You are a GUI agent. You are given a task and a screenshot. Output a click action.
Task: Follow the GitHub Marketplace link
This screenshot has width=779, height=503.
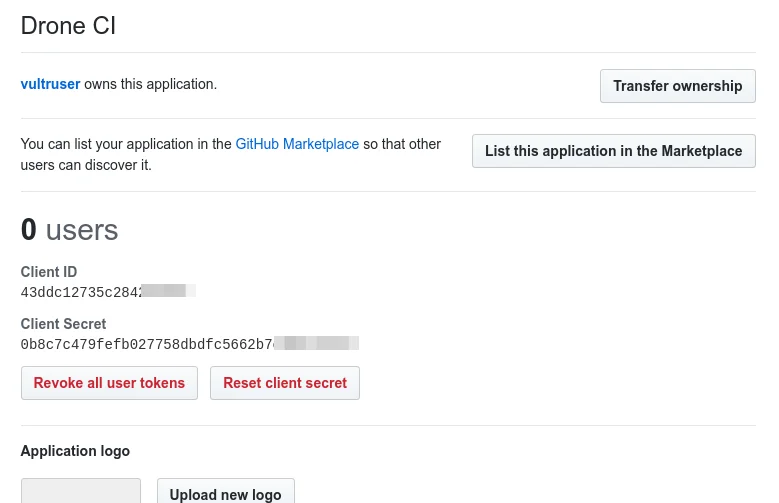click(x=297, y=144)
